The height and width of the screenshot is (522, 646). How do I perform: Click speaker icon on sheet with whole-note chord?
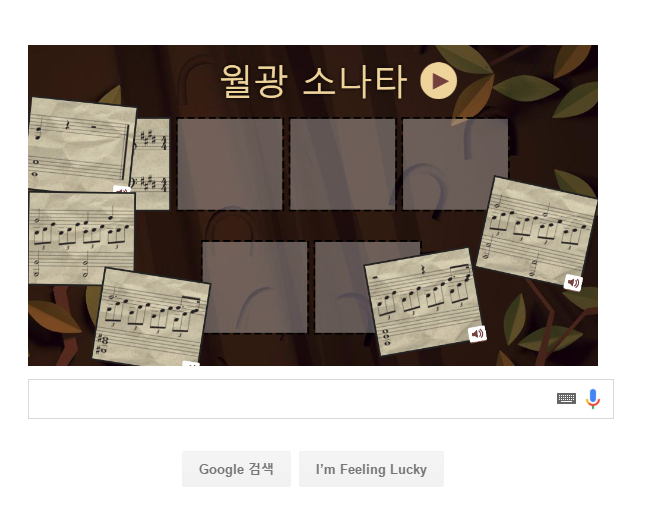coord(477,334)
